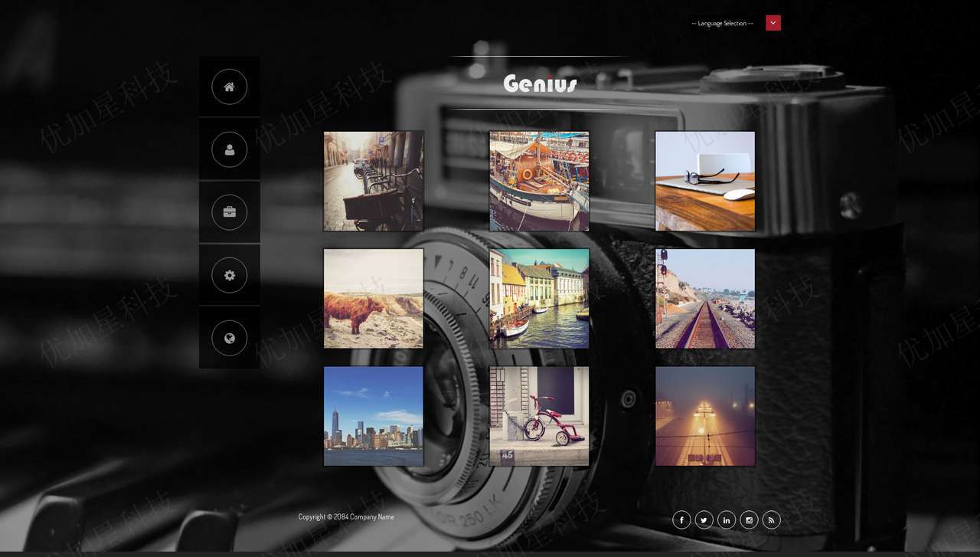
Task: Open the red tricycle photo thumbnail
Action: [540, 416]
